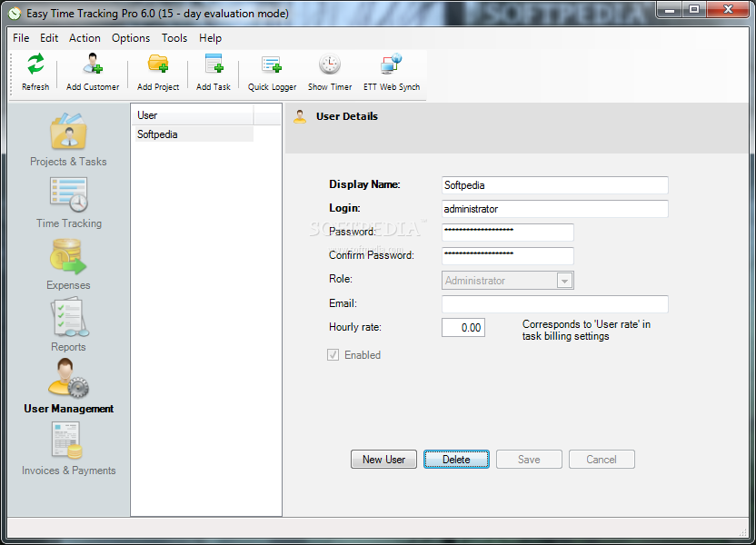The image size is (756, 545).
Task: Click the empty Email field
Action: tap(555, 304)
